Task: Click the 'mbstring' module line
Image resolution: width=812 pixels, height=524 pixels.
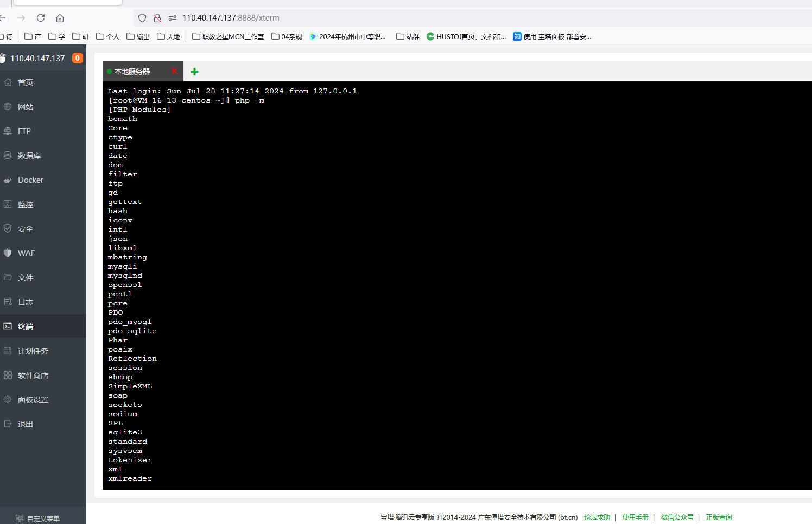Action: pyautogui.click(x=128, y=257)
